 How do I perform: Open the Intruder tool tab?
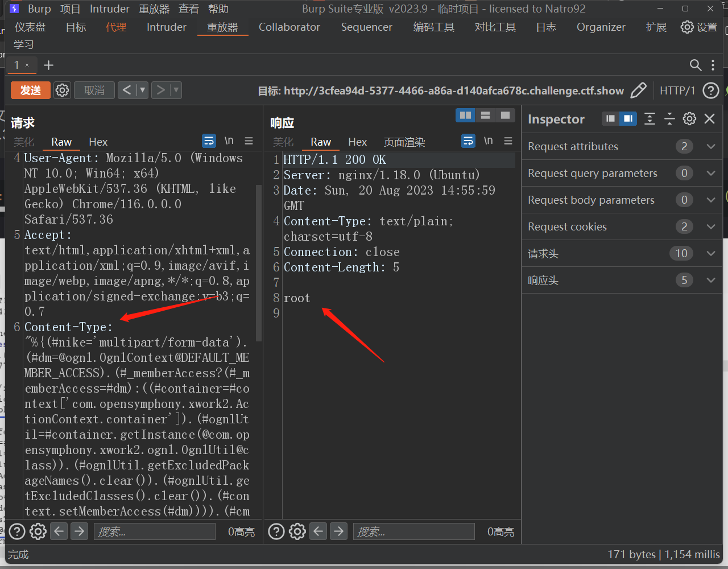167,27
